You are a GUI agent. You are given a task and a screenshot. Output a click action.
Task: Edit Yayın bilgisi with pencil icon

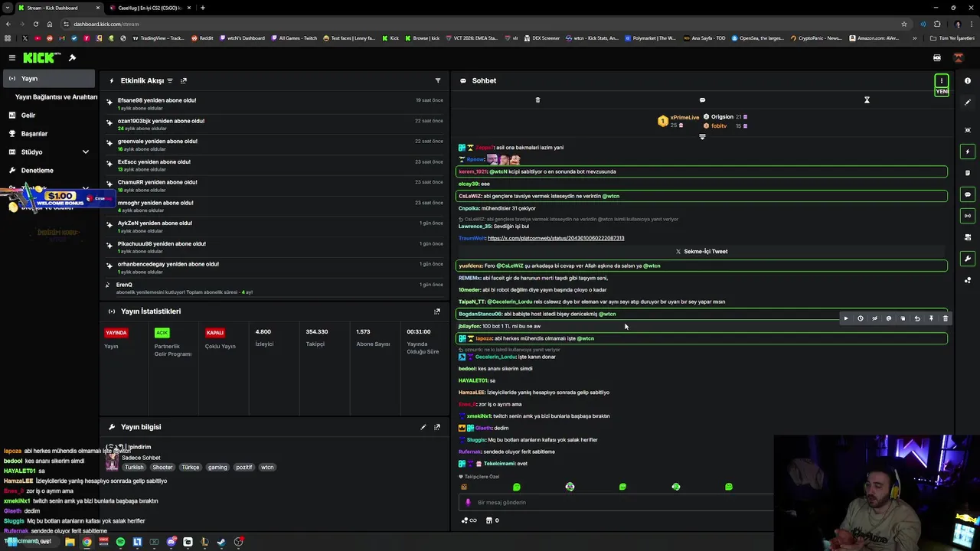tap(423, 427)
